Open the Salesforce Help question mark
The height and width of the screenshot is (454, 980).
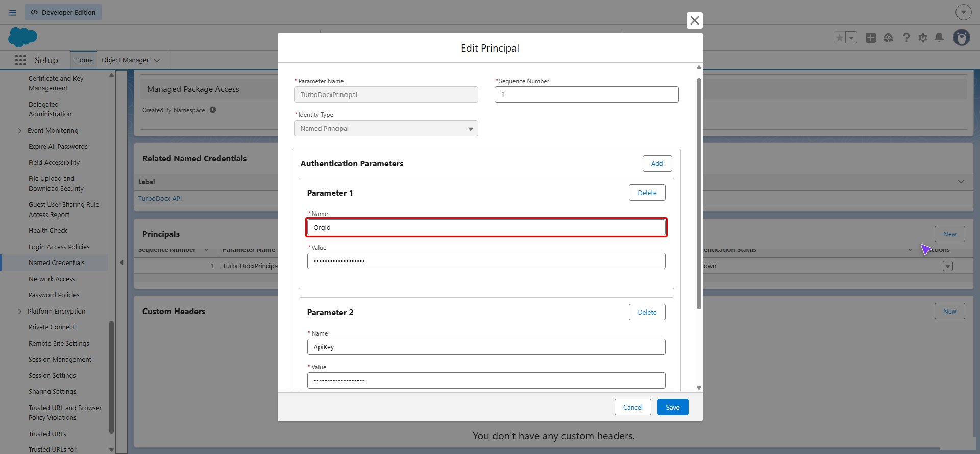906,38
